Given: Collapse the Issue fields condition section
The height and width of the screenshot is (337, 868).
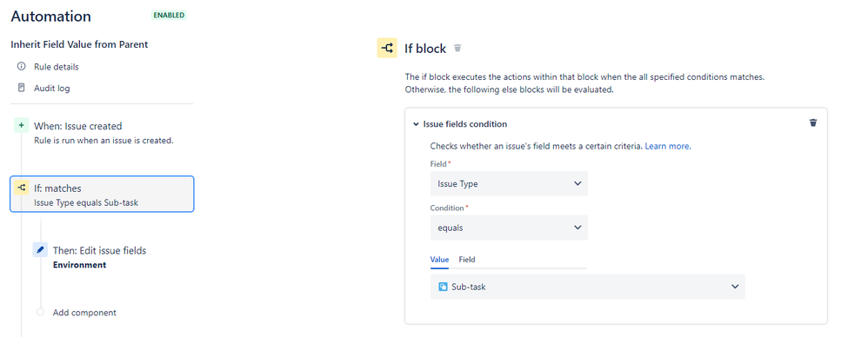Looking at the screenshot, I should click(416, 123).
